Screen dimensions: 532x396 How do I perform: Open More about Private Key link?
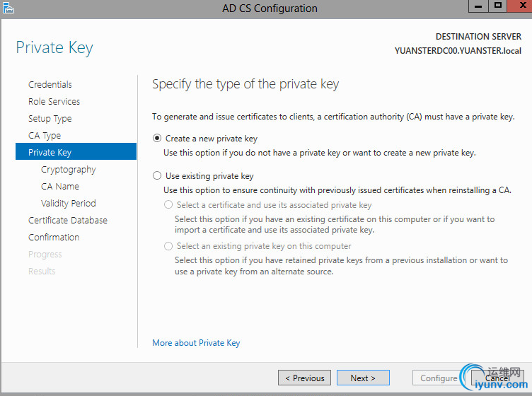click(x=196, y=343)
